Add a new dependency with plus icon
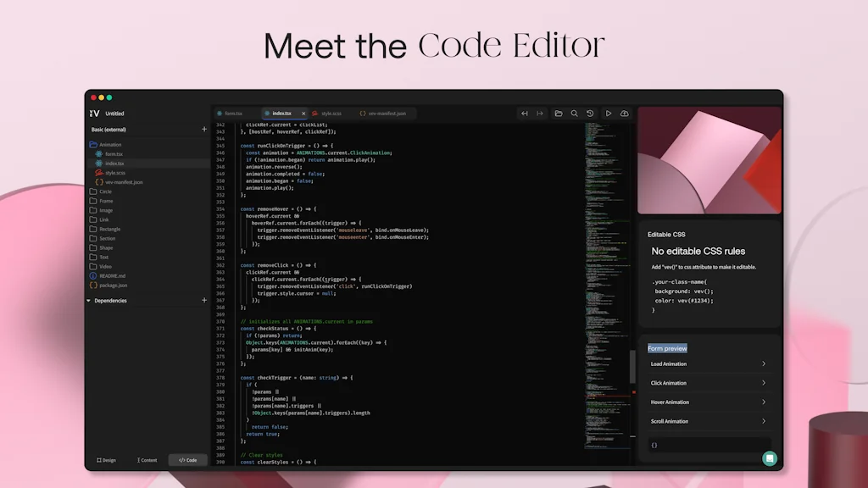This screenshot has height=488, width=868. 204,300
